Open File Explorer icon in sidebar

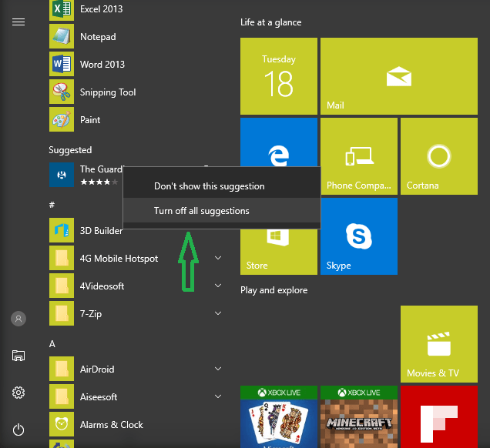pyautogui.click(x=18, y=356)
